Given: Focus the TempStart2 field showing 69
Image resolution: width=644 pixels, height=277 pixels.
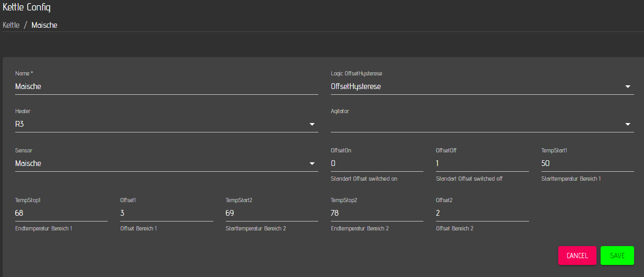Looking at the screenshot, I should pyautogui.click(x=271, y=214).
